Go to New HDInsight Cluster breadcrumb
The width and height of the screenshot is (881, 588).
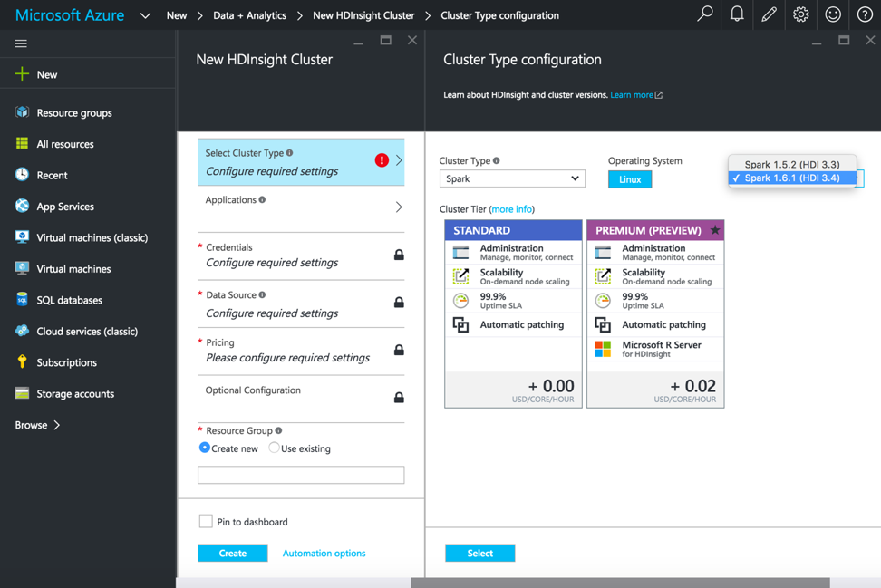[363, 15]
